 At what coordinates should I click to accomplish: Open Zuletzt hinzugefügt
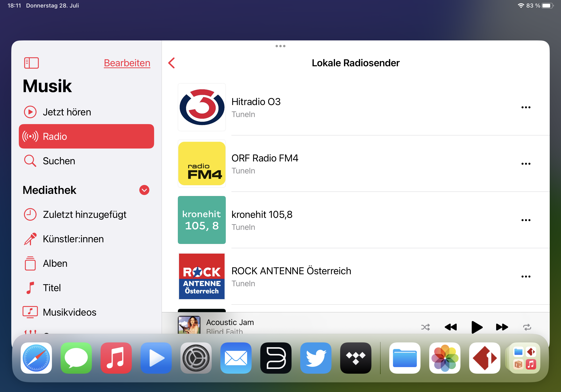[x=86, y=215]
